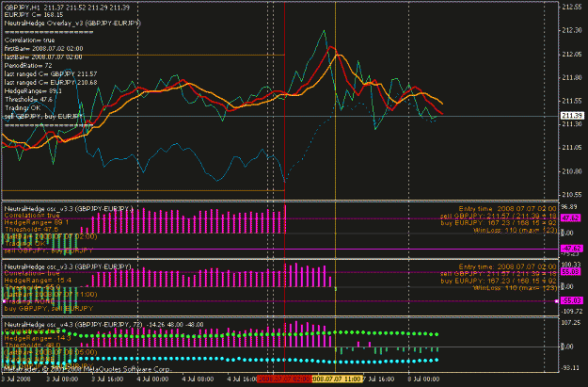This screenshot has width=588, height=387.
Task: Click the '3 Jul 16:00' time axis label
Action: tap(107, 379)
